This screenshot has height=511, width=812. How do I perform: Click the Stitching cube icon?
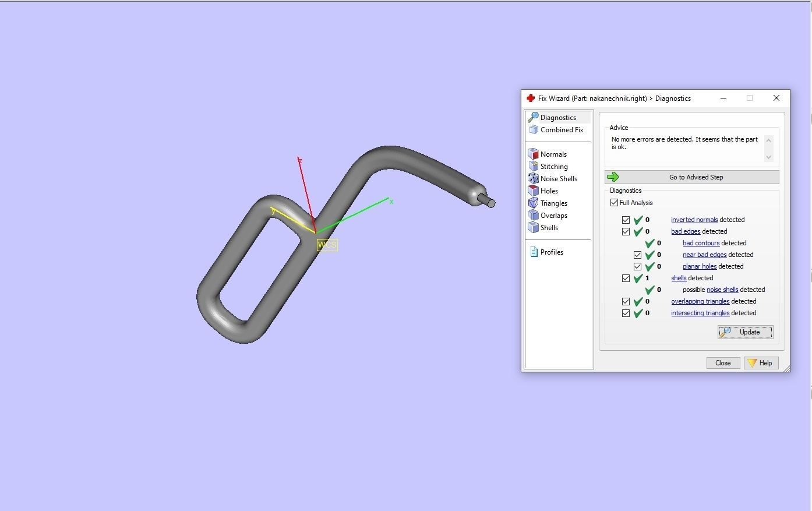point(533,167)
